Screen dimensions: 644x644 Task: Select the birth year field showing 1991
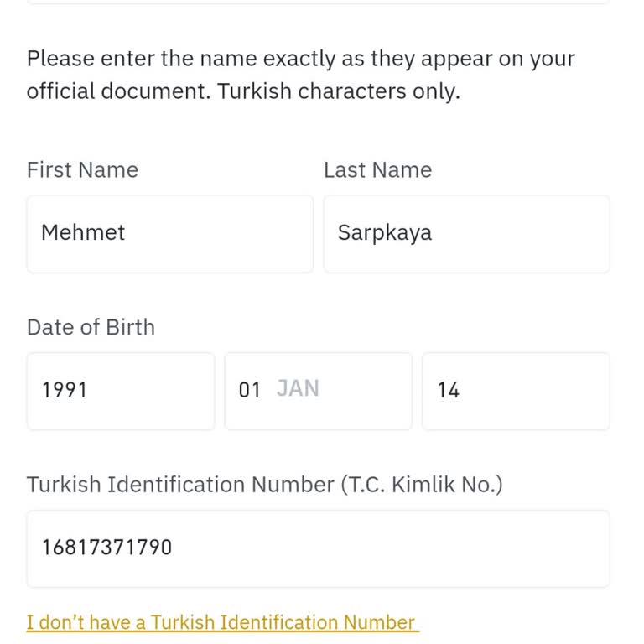tap(120, 391)
